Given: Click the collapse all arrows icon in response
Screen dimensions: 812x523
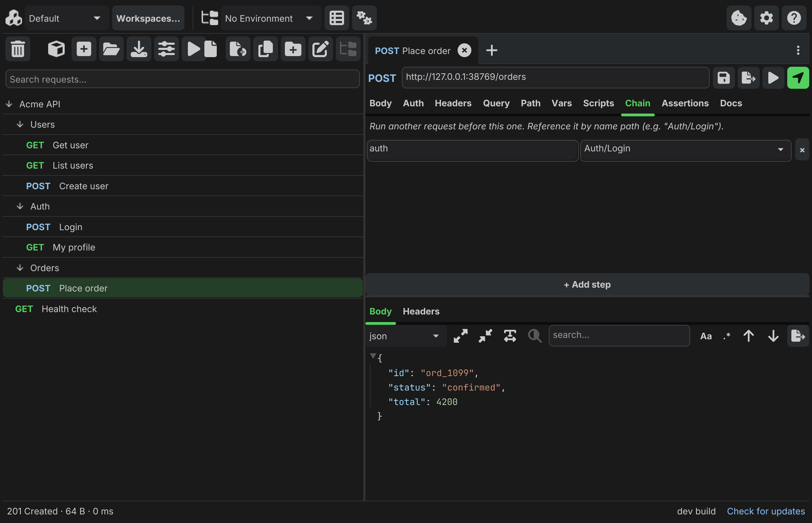Looking at the screenshot, I should point(485,336).
